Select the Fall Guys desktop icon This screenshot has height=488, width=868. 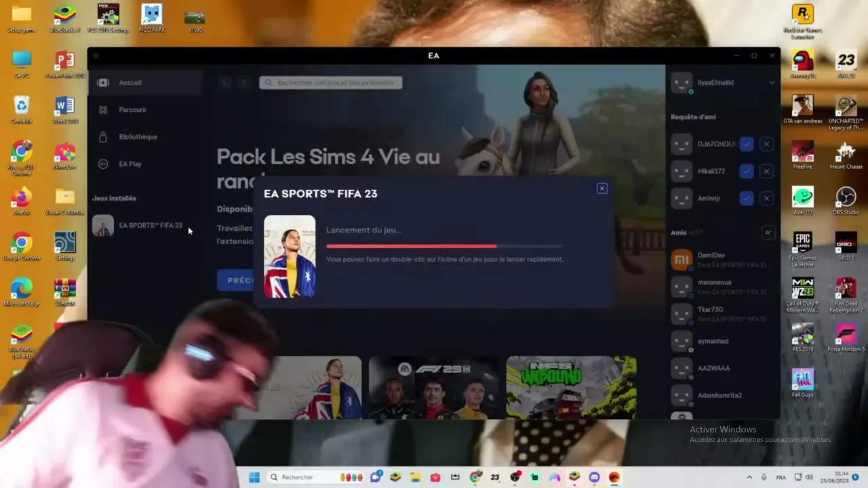point(803,384)
